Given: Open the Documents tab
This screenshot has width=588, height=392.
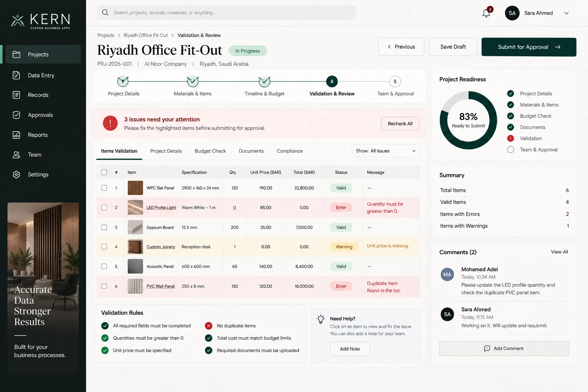Looking at the screenshot, I should [251, 151].
